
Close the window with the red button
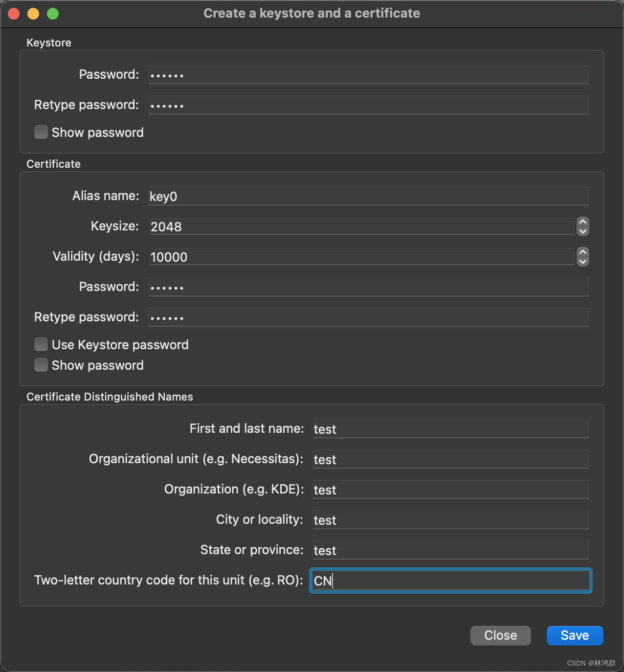tap(14, 14)
